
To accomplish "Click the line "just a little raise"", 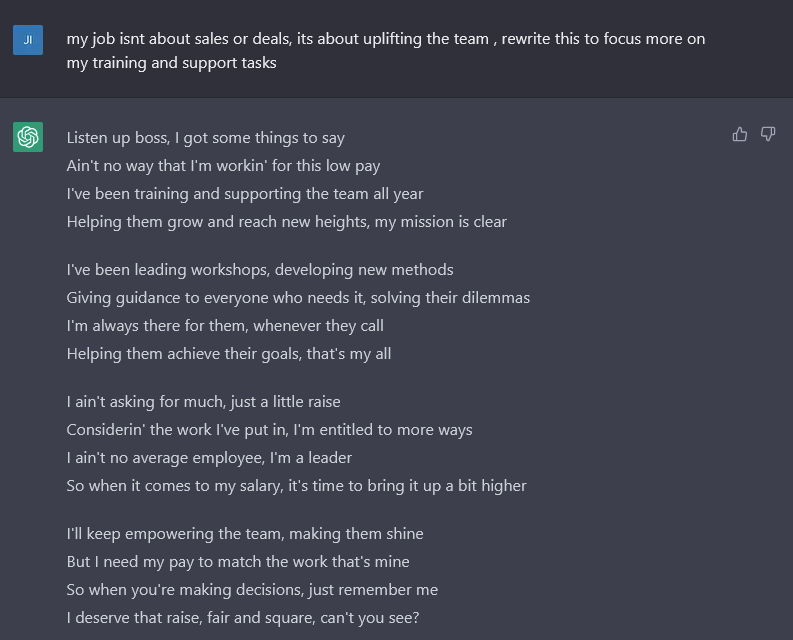I will tap(203, 402).
